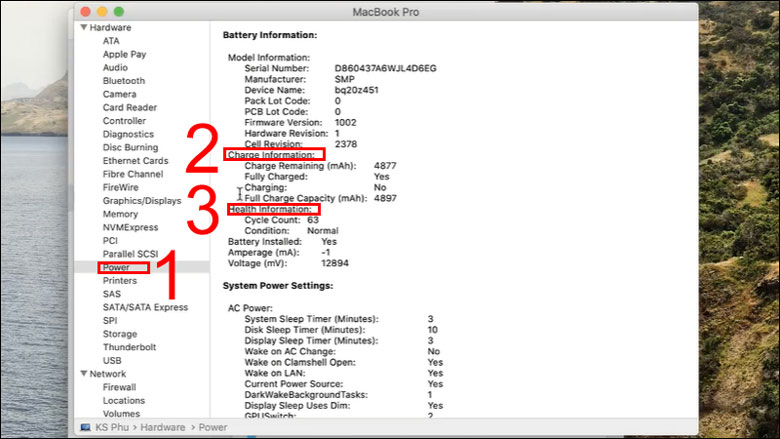This screenshot has height=439, width=780.
Task: Select SATA/SATA Express in sidebar
Action: [145, 307]
